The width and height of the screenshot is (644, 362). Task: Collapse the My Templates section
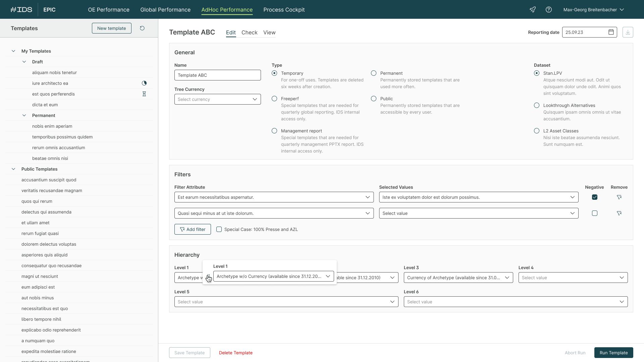13,51
